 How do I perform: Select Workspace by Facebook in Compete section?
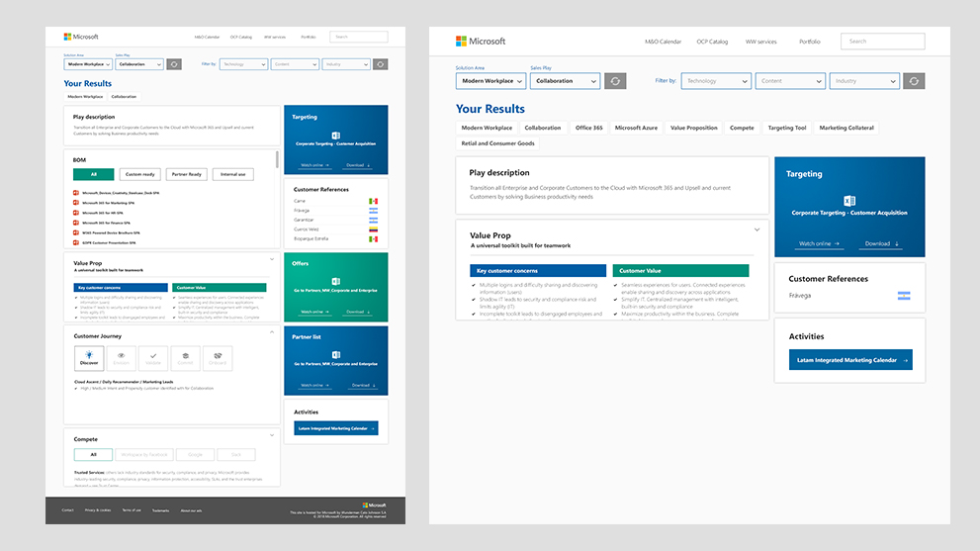(x=144, y=455)
